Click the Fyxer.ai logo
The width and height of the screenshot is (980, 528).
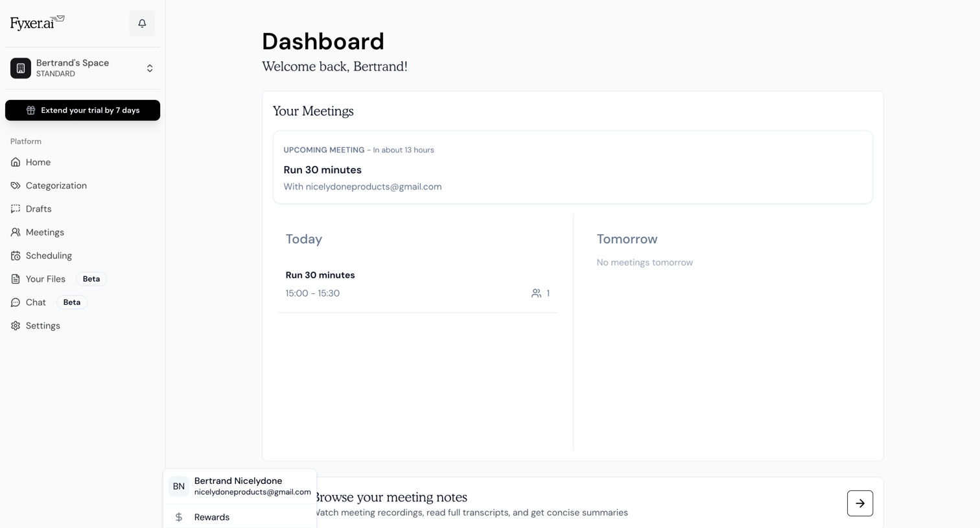pyautogui.click(x=37, y=23)
